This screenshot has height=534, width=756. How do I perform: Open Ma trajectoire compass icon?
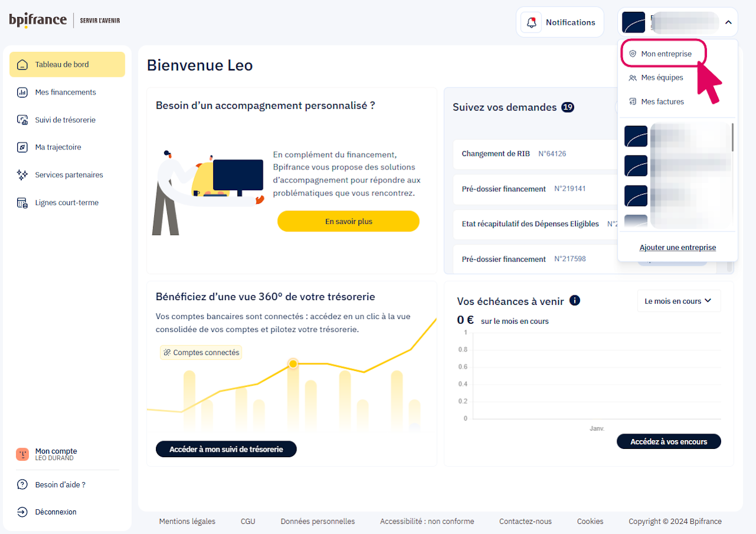click(22, 147)
